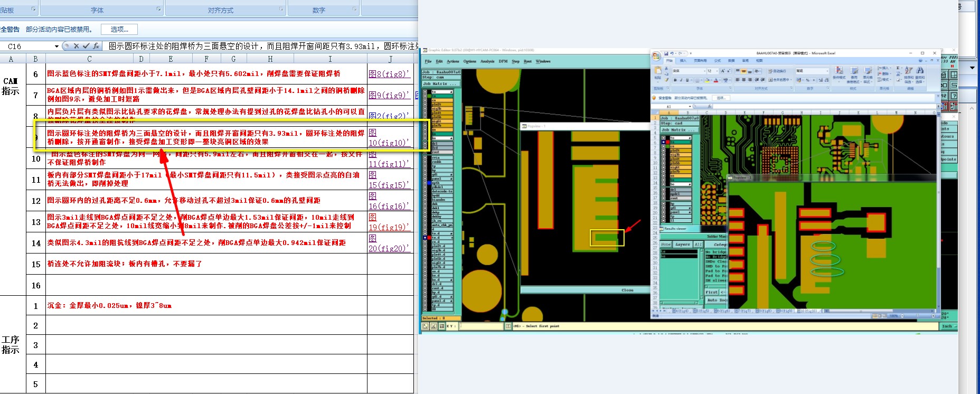
Task: Select Format Painter in inner Excel ribbon
Action: pos(666,80)
